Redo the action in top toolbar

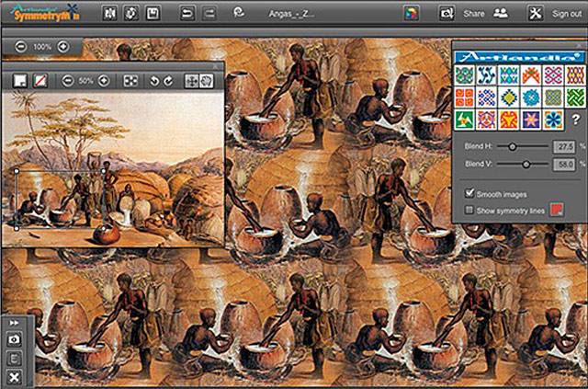click(209, 14)
